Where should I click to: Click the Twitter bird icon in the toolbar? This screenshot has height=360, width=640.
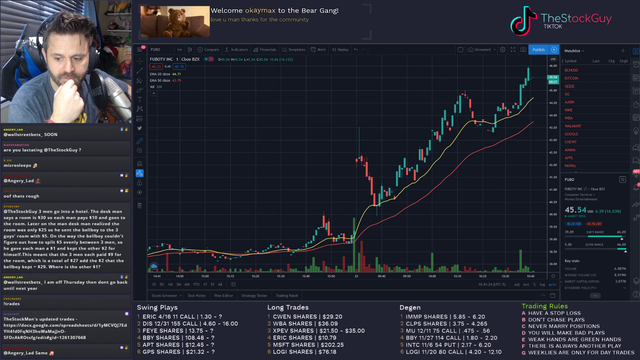pyautogui.click(x=140, y=128)
